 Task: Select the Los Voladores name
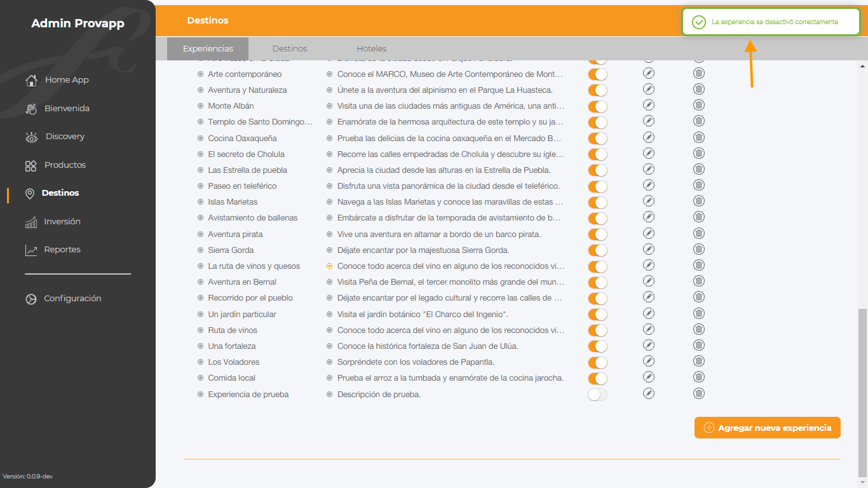pos(233,362)
